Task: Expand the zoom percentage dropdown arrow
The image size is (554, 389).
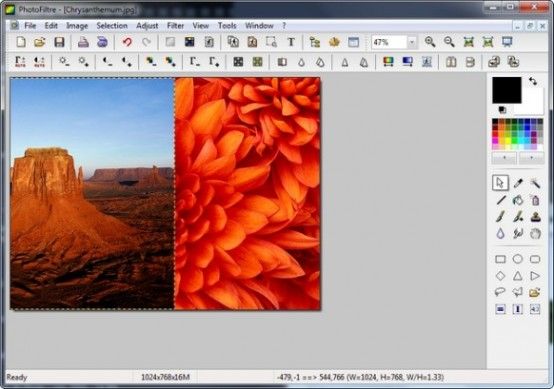Action: point(412,42)
